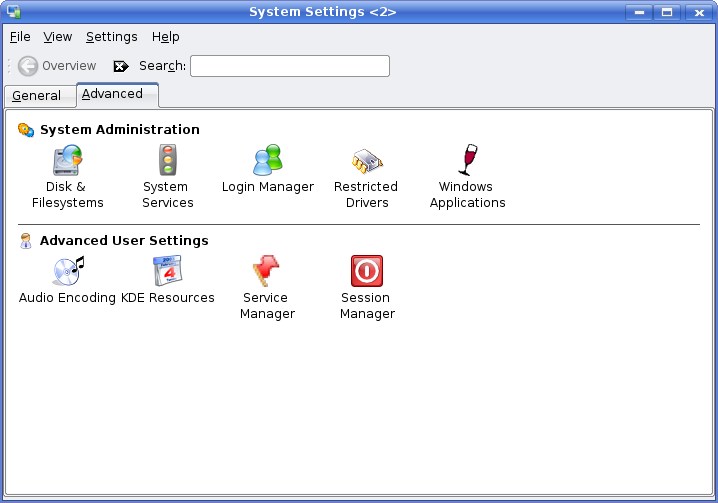
Task: Click the Overview back button
Action: [57, 66]
